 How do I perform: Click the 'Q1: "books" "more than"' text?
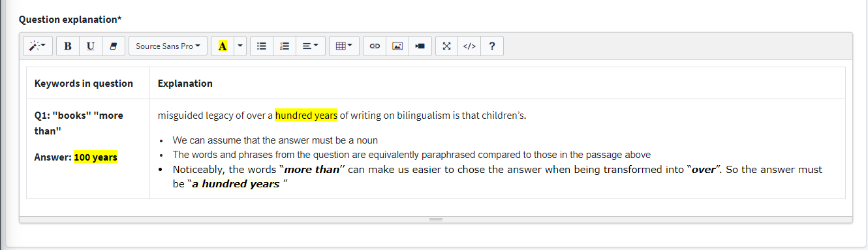(78, 123)
